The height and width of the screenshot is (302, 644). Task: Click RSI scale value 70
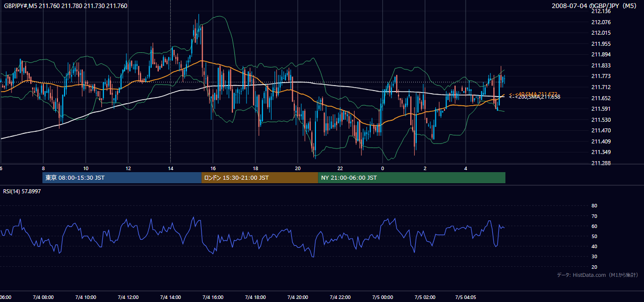594,216
